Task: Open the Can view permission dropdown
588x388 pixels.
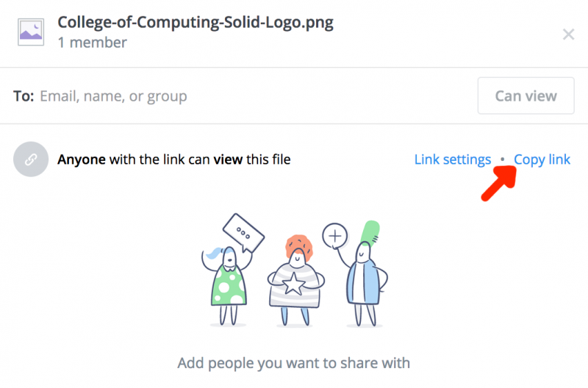Action: [526, 96]
